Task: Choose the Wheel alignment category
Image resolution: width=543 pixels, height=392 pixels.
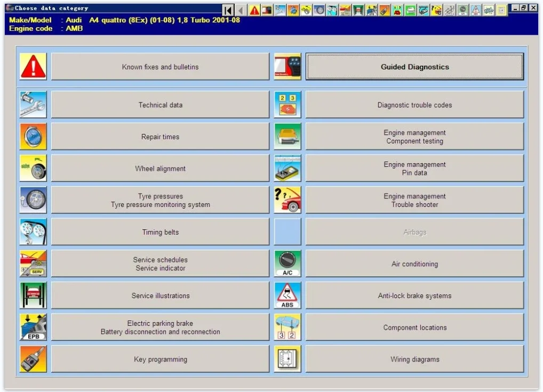Action: click(x=161, y=169)
